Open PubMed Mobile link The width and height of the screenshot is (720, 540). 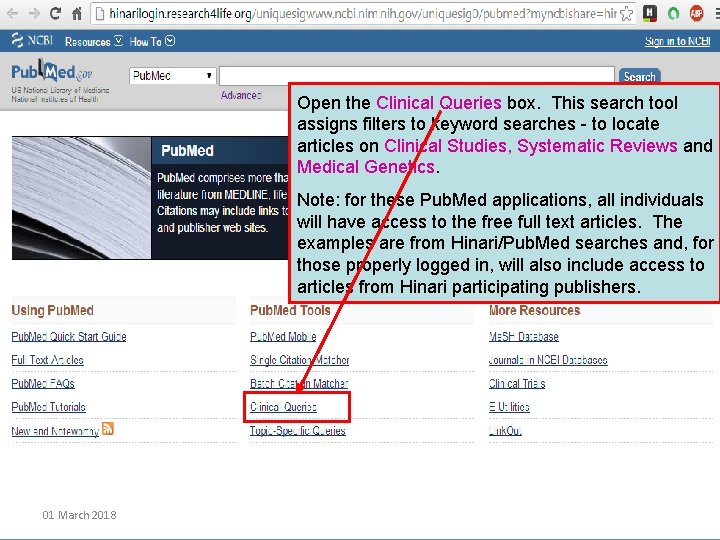click(x=283, y=337)
